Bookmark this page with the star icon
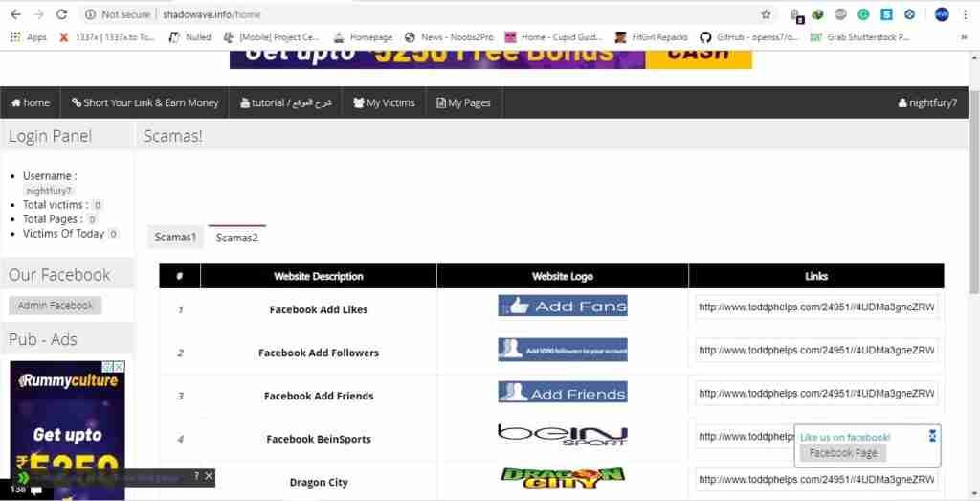The height and width of the screenshot is (501, 980). [x=766, y=14]
